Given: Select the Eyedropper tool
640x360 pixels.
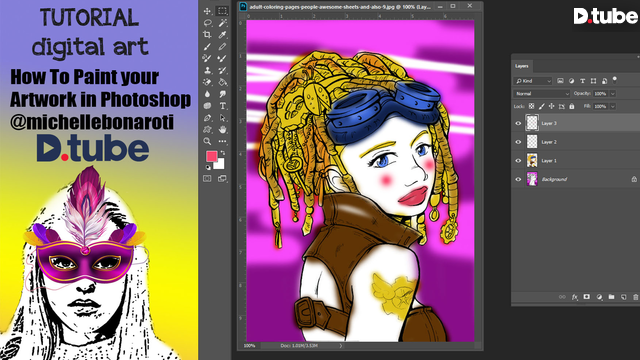Looking at the screenshot, I should pos(222,35).
